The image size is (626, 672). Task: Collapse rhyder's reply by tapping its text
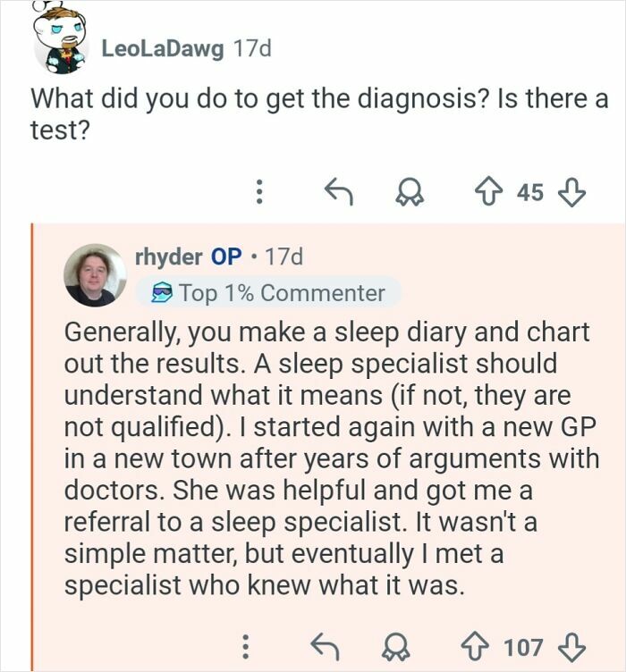(326, 458)
